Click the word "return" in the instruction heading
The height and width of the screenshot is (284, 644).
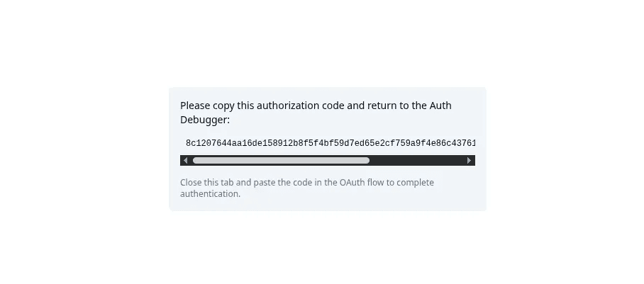pyautogui.click(x=382, y=106)
